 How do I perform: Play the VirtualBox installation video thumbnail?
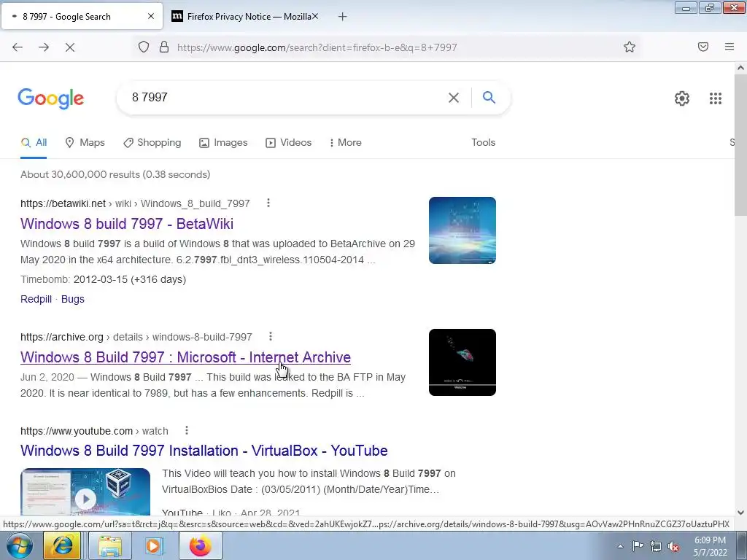click(x=85, y=492)
